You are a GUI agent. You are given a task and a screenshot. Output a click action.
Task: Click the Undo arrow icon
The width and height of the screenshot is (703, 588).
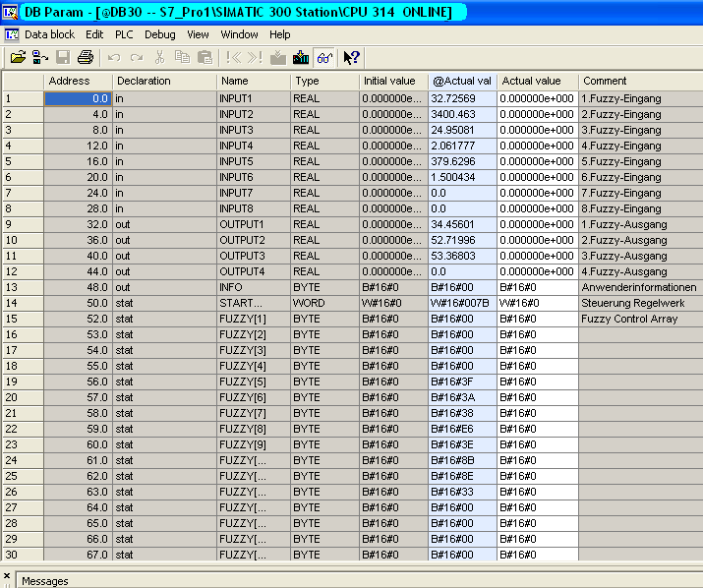(114, 57)
